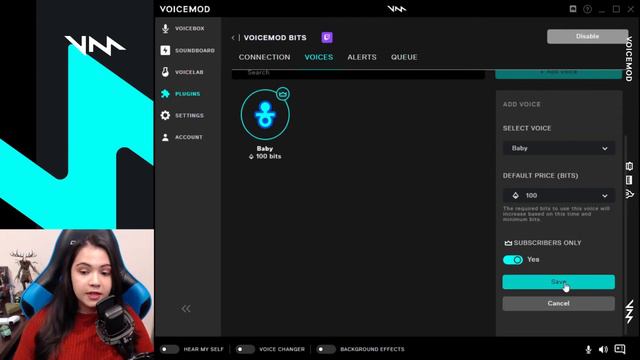640x360 pixels.
Task: Switch to the Voices tab
Action: click(319, 57)
